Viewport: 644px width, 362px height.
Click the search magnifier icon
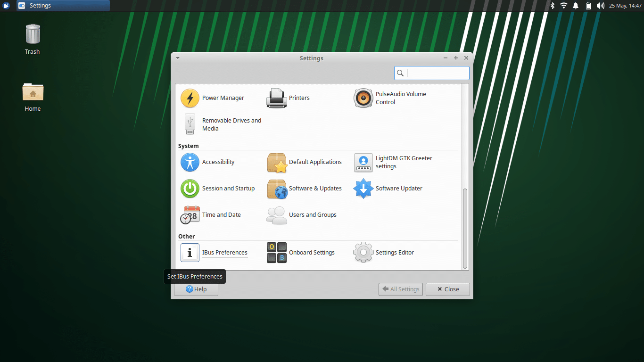400,73
